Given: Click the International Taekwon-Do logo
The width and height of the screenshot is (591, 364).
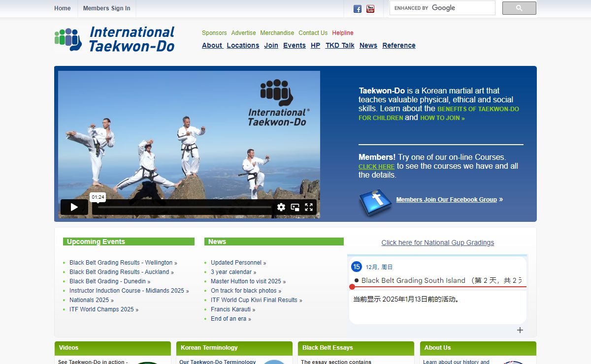Looking at the screenshot, I should point(115,39).
